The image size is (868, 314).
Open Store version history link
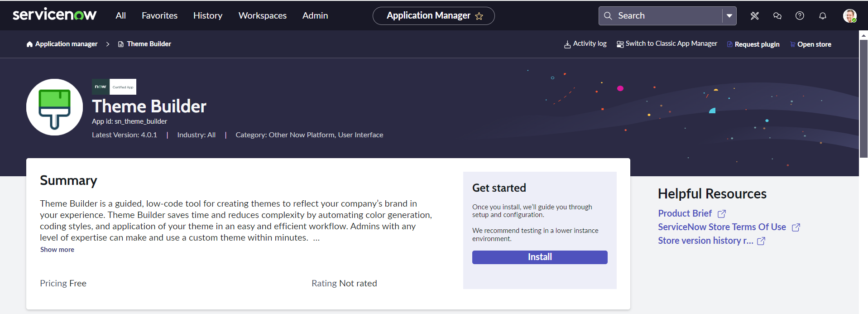711,241
